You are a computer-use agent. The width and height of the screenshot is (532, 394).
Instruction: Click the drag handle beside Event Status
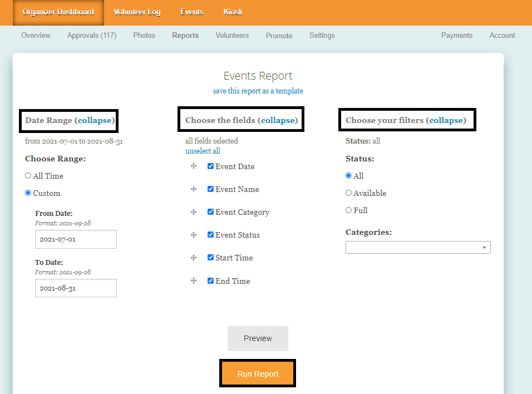[194, 235]
